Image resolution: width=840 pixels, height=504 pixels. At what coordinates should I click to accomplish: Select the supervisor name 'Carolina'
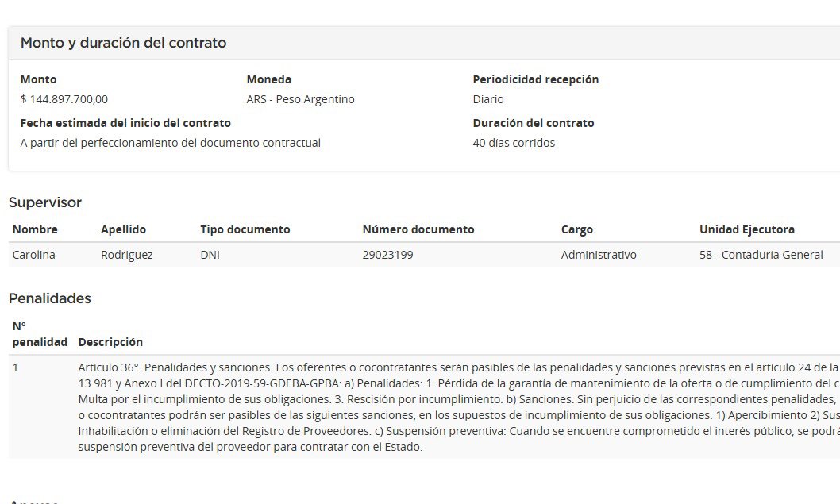coord(34,255)
